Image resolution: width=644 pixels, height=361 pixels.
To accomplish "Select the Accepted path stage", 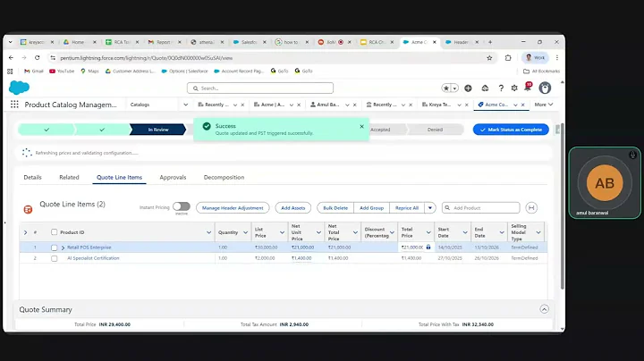I will coord(380,130).
